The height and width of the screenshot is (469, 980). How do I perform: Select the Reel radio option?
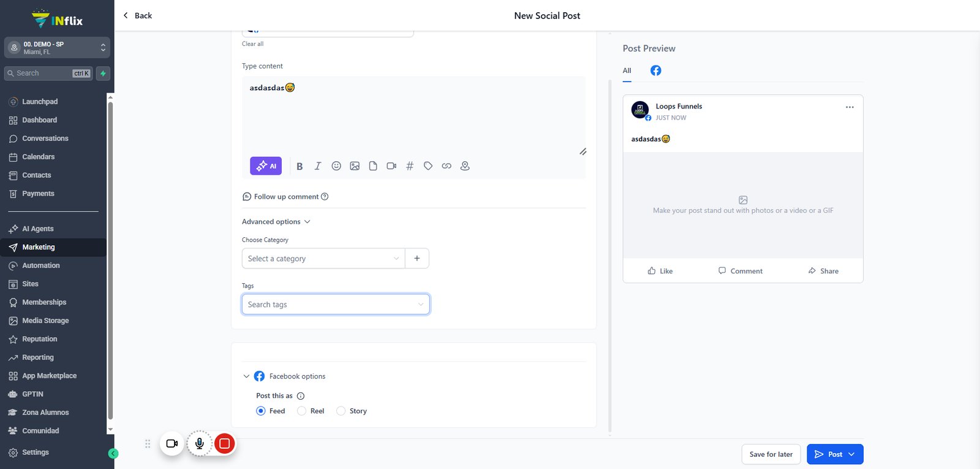pos(301,411)
